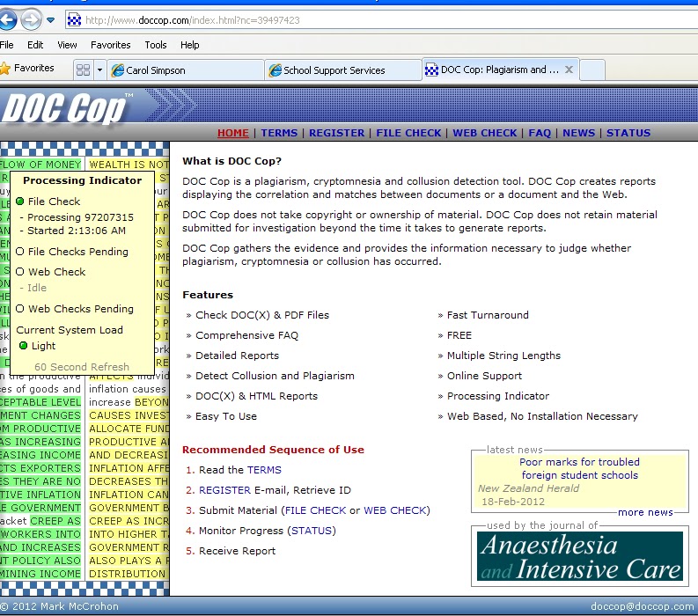Click the '60 Second Refresh' text
The height and width of the screenshot is (616, 698).
click(x=82, y=367)
